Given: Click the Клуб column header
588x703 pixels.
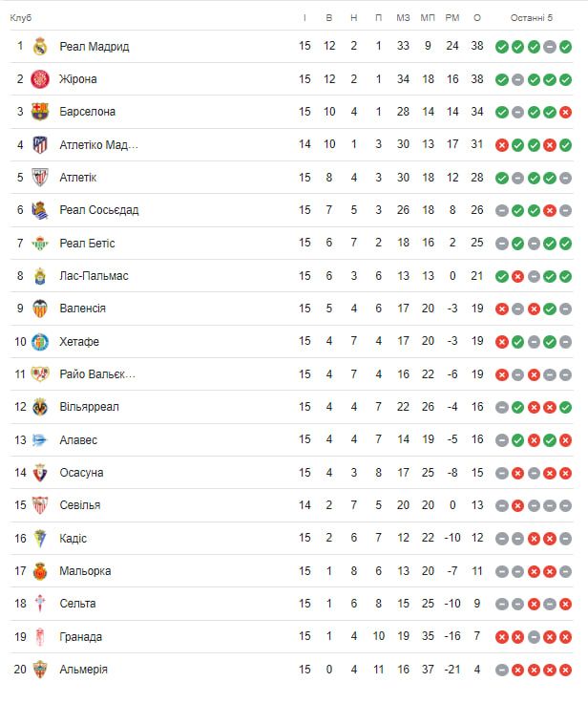Looking at the screenshot, I should coord(21,17).
